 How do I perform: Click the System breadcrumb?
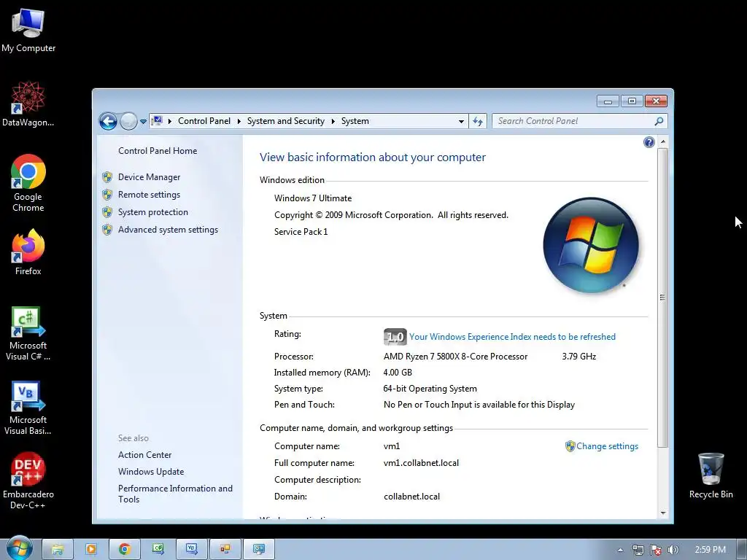[355, 121]
